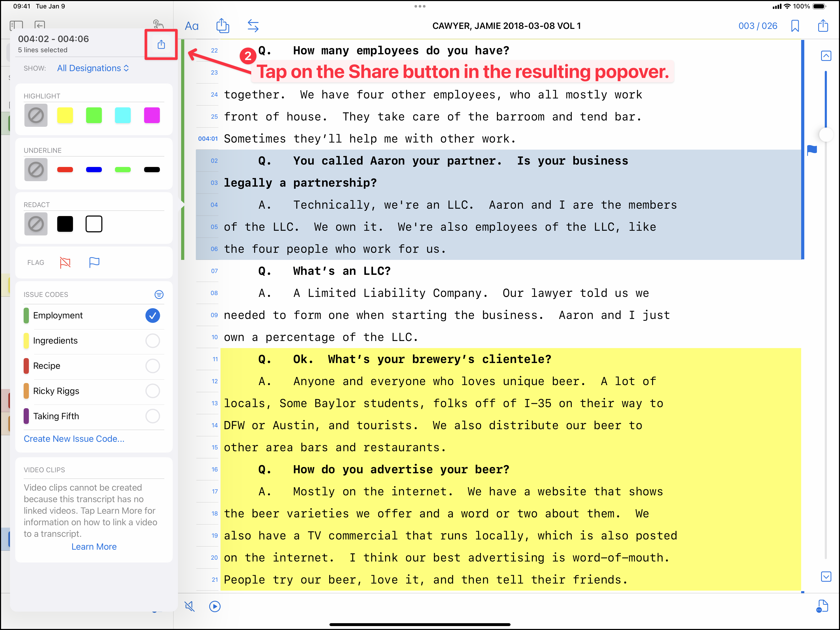Uncheck the Employment issue code
The image size is (840, 630).
click(x=152, y=315)
